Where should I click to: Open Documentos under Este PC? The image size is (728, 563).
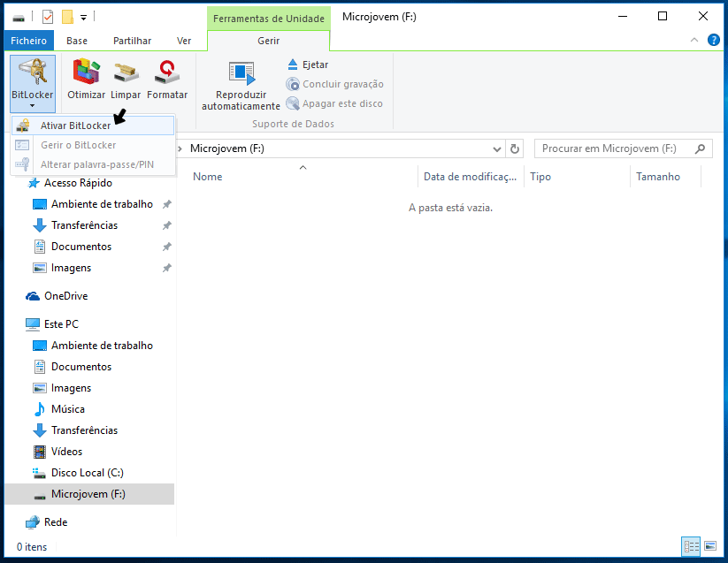(x=81, y=367)
